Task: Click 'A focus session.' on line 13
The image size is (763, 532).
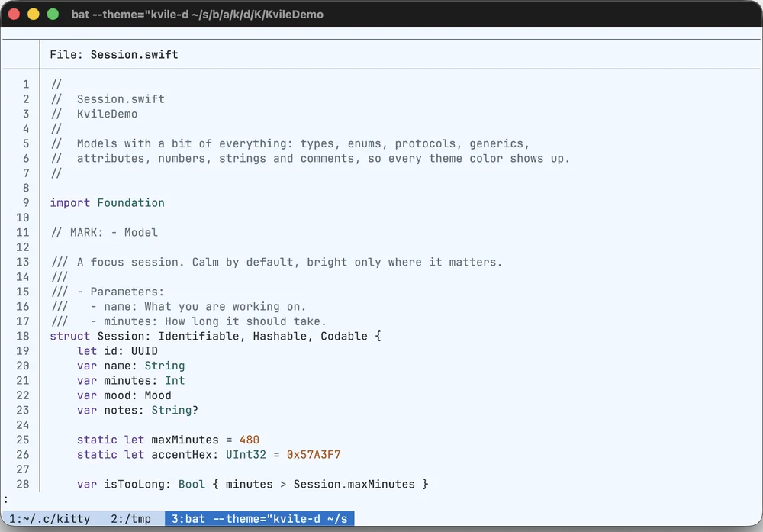Action: click(x=130, y=262)
